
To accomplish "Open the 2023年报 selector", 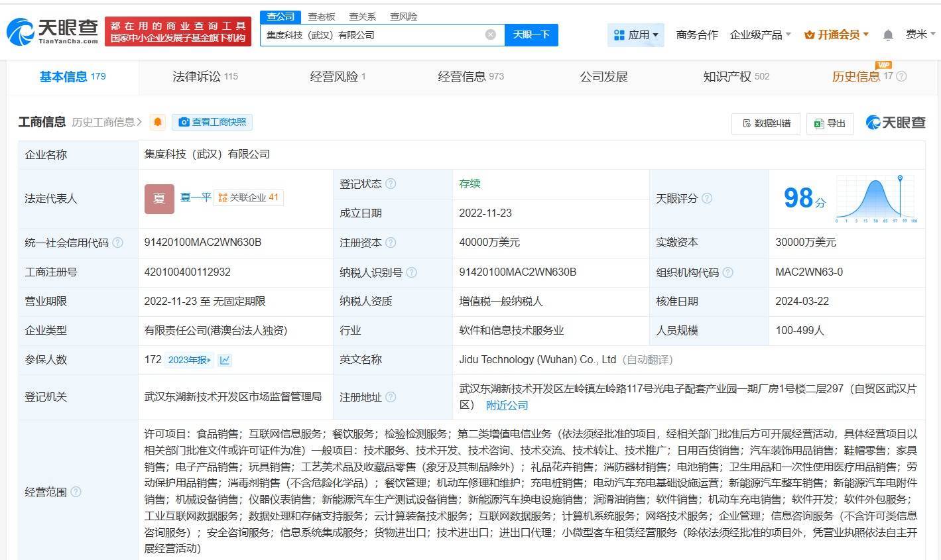I will coord(190,360).
